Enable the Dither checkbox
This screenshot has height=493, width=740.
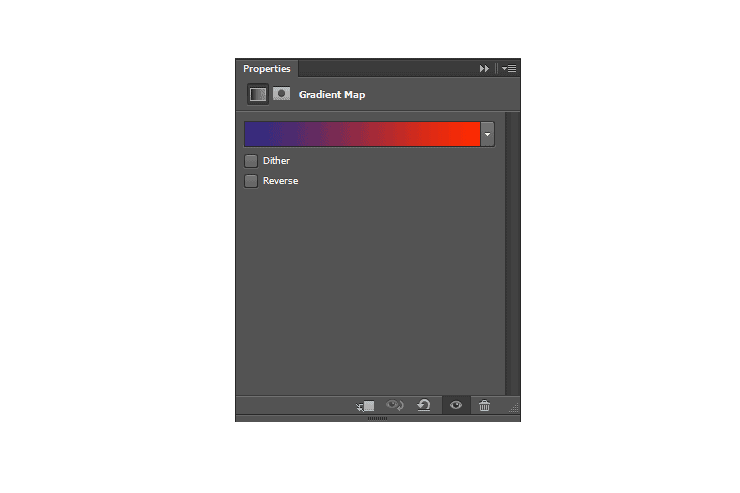pos(251,161)
